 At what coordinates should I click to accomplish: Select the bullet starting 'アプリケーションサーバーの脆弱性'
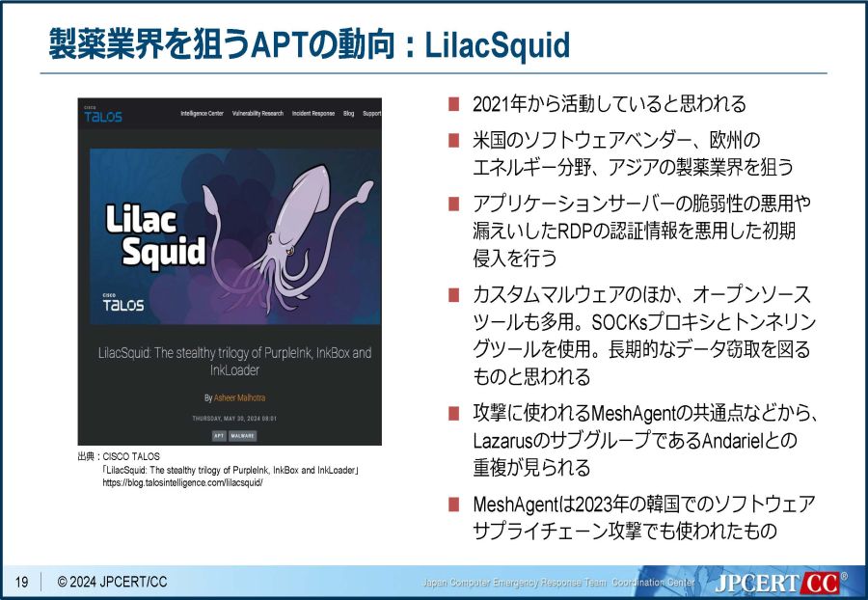(641, 231)
